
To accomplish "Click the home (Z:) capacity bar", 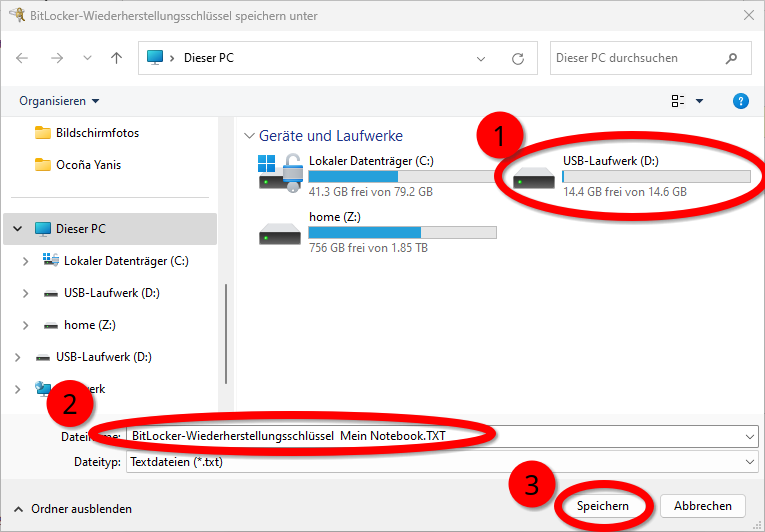I will (403, 232).
